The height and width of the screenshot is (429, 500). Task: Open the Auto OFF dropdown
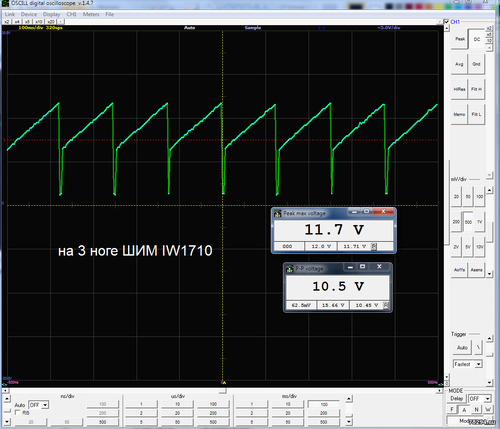coord(39,405)
